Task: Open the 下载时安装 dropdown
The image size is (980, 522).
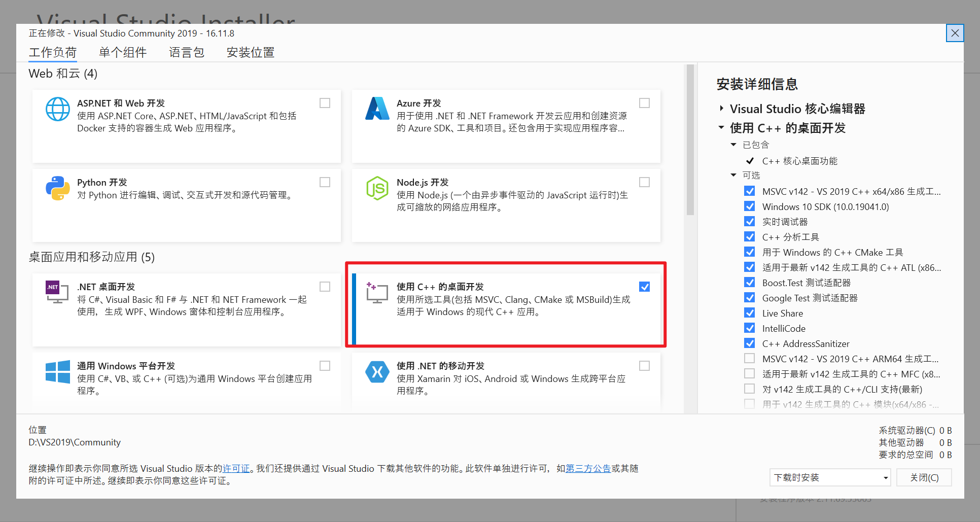Action: [x=830, y=477]
